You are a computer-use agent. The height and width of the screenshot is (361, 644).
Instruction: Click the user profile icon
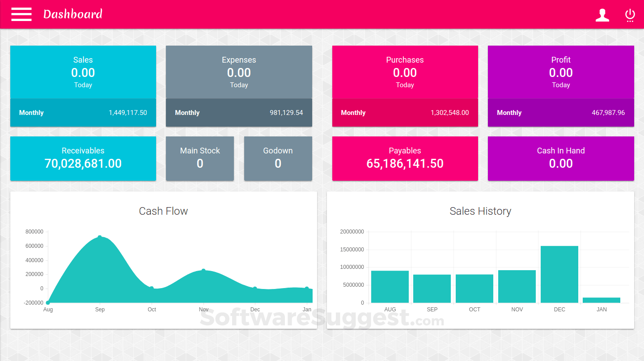pyautogui.click(x=602, y=15)
